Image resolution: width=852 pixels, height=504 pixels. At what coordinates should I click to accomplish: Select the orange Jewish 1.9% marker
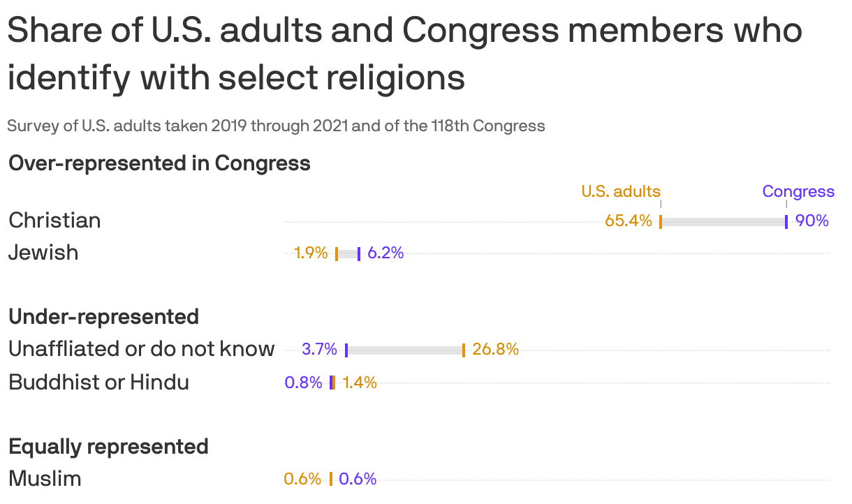pos(337,254)
